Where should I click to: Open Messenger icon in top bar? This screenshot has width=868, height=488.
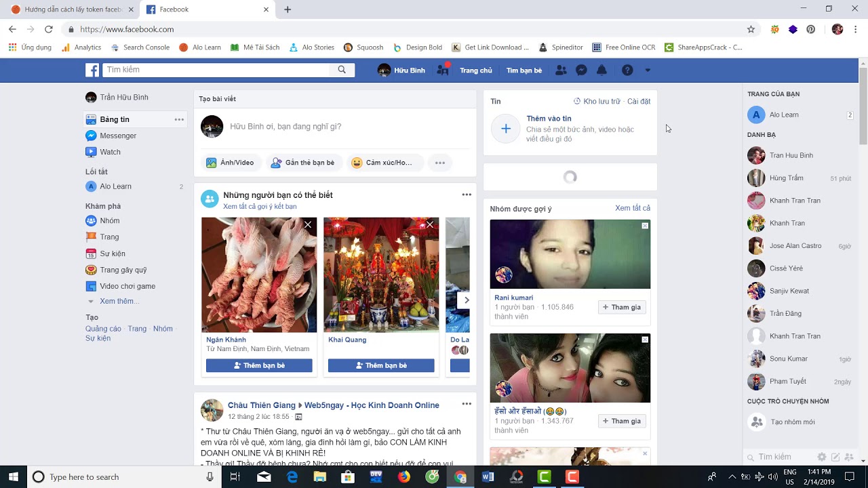(x=581, y=70)
